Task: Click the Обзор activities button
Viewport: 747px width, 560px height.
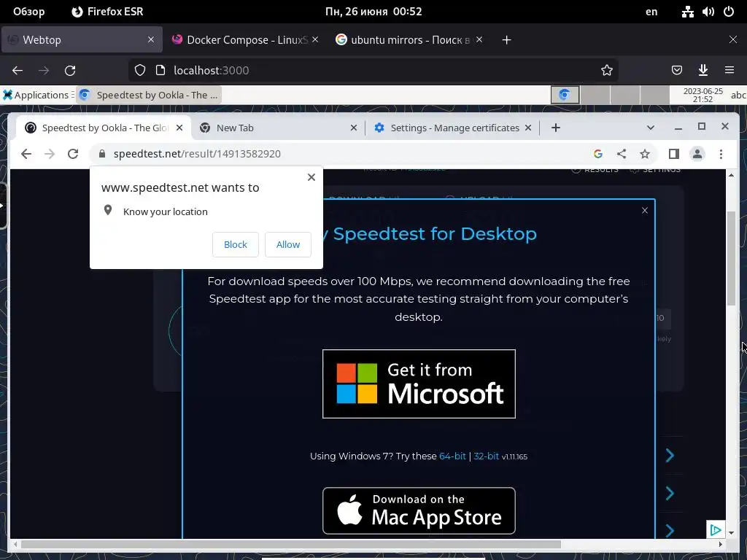Action: [29, 12]
